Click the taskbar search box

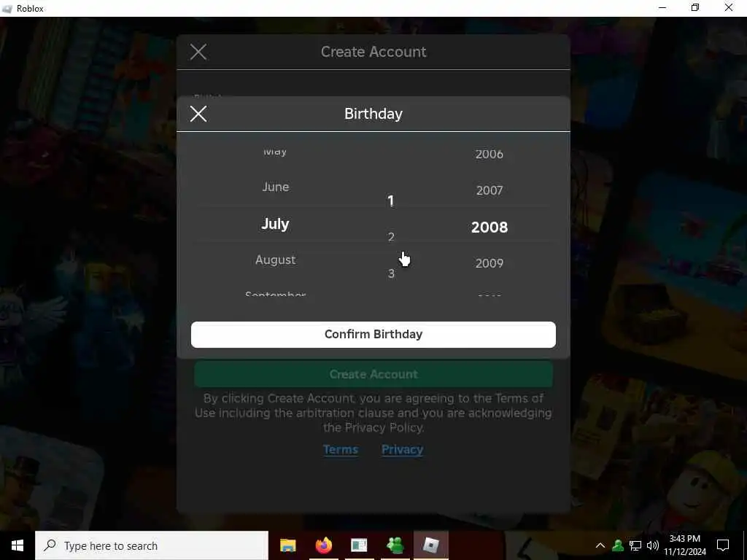[x=152, y=545]
